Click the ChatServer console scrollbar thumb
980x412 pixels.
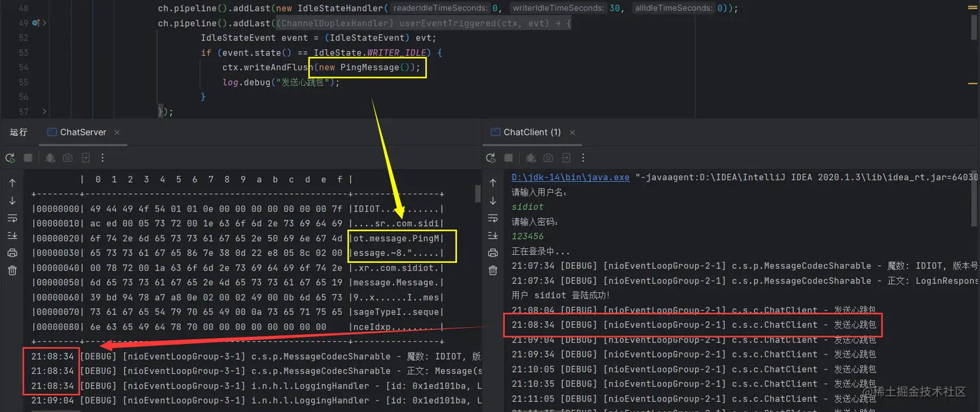click(x=478, y=193)
